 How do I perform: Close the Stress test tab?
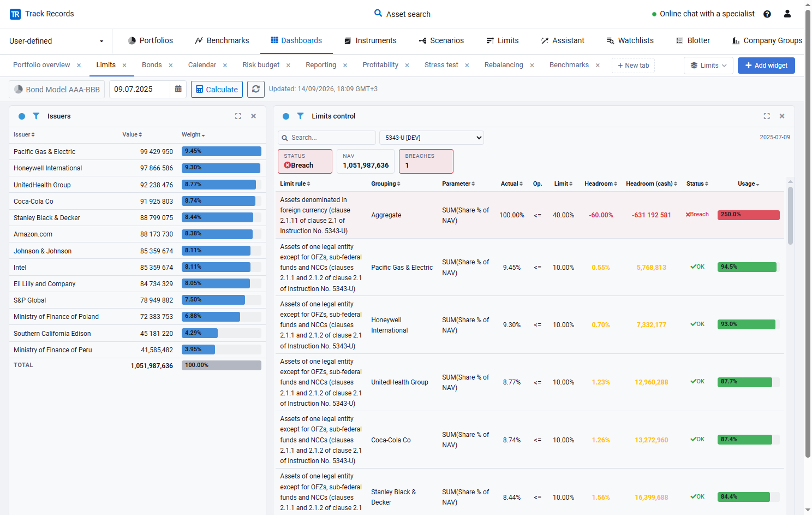click(x=467, y=66)
